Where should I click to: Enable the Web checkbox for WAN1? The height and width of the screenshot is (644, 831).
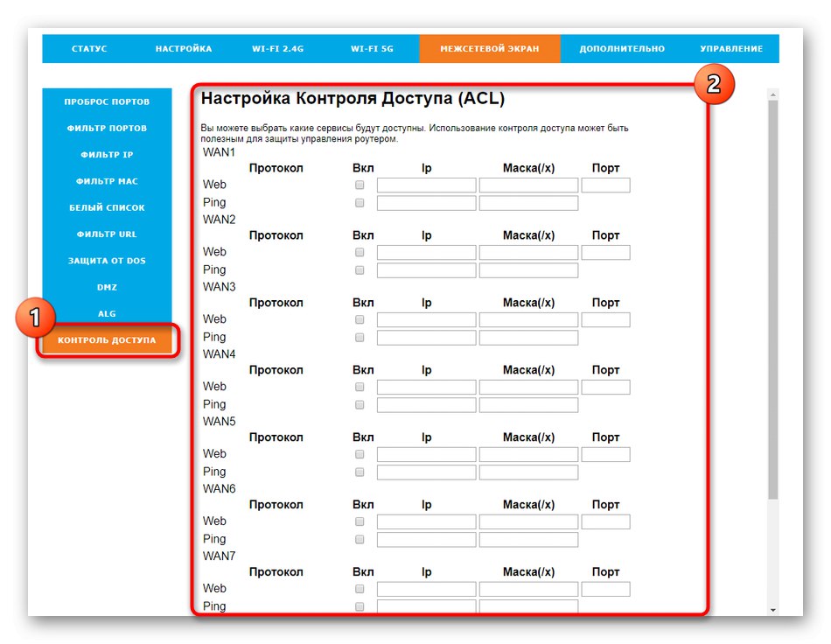click(x=359, y=185)
